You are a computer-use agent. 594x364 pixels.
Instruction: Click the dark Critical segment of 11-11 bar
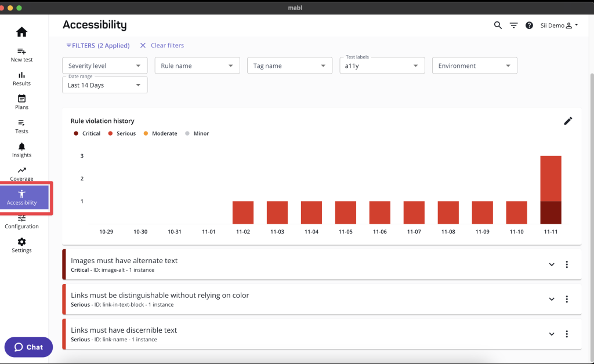(x=551, y=213)
